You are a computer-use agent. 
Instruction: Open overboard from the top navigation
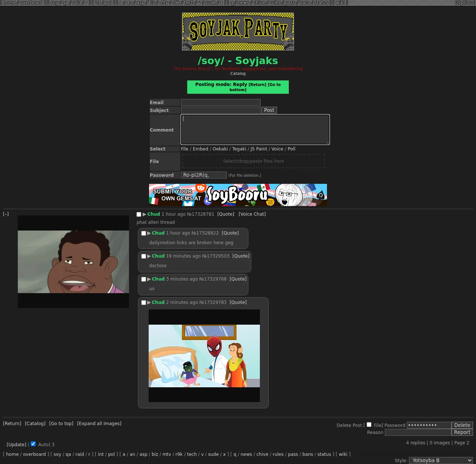point(32,3)
